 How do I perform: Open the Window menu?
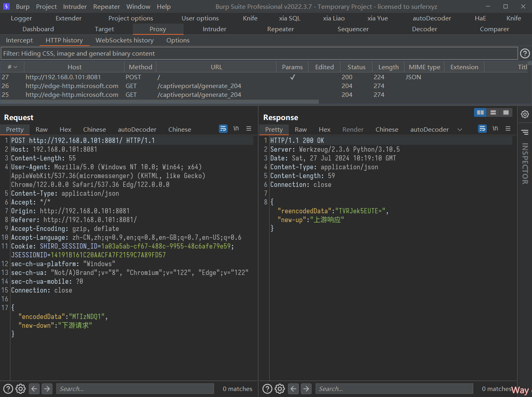pos(138,6)
